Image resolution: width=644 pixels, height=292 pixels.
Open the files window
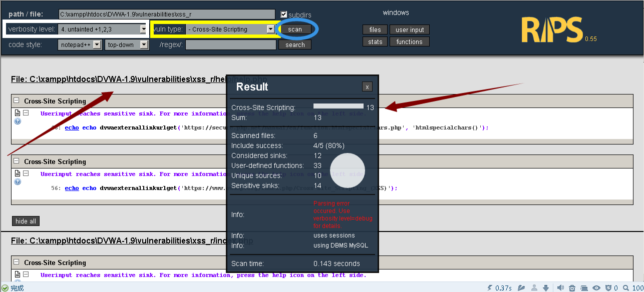click(375, 29)
